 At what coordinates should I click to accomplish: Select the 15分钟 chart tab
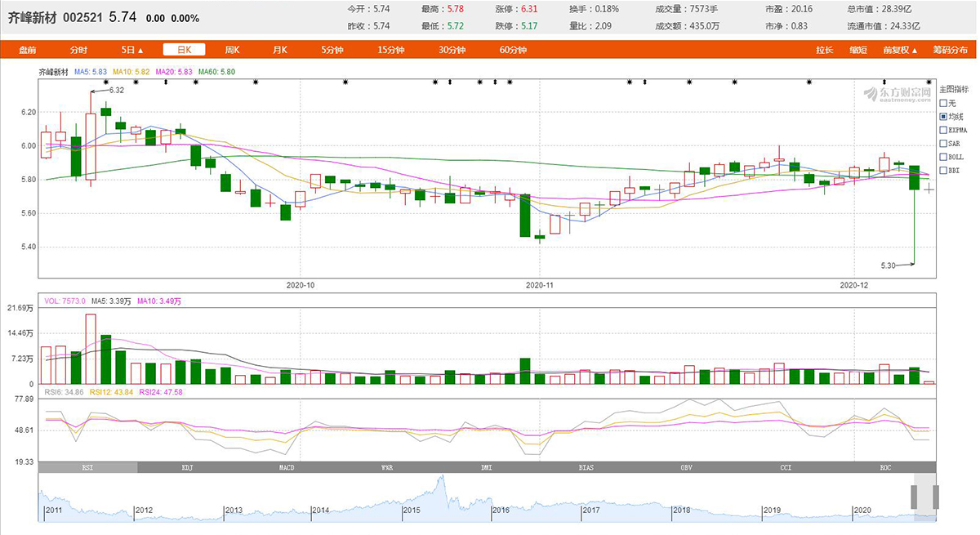click(391, 50)
